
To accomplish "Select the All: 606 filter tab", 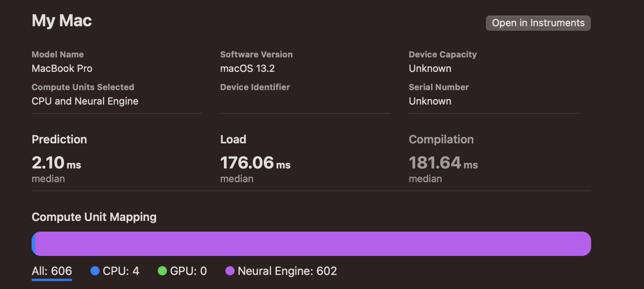I will (52, 271).
